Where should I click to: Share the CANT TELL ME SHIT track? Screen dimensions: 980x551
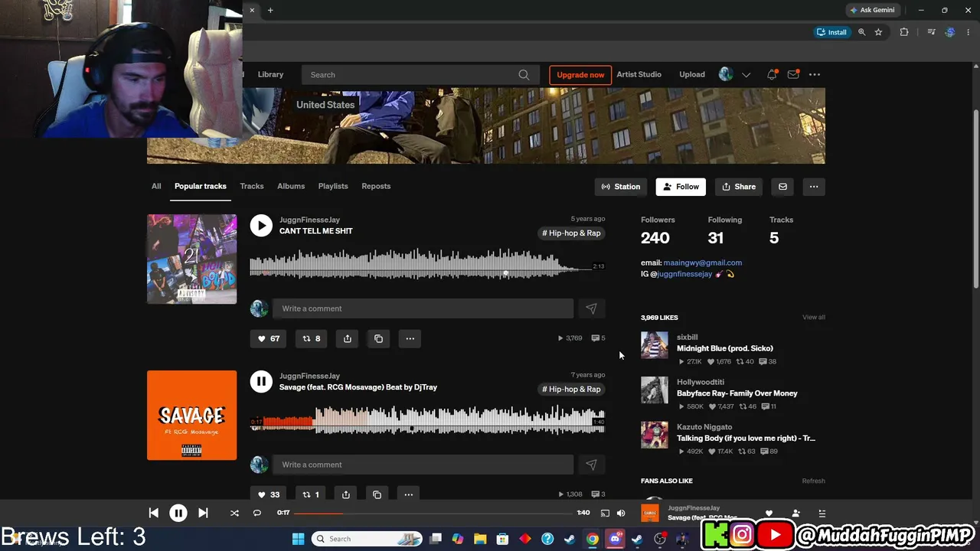tap(348, 338)
